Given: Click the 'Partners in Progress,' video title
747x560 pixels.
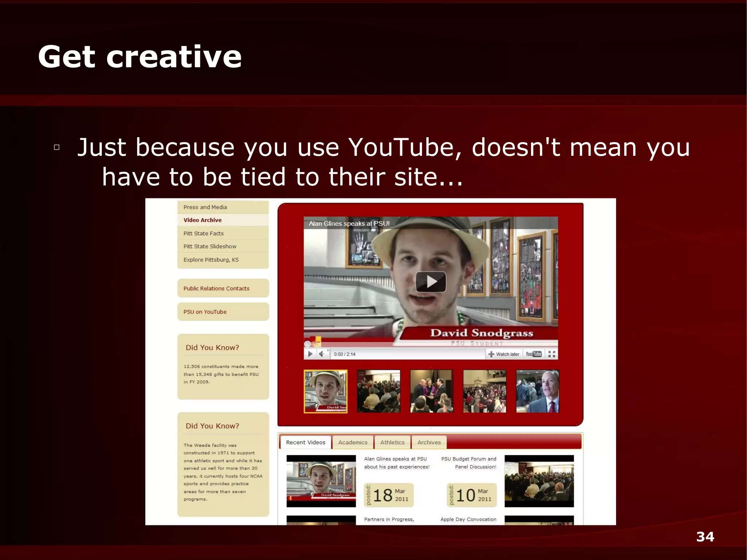Looking at the screenshot, I should pos(389,520).
